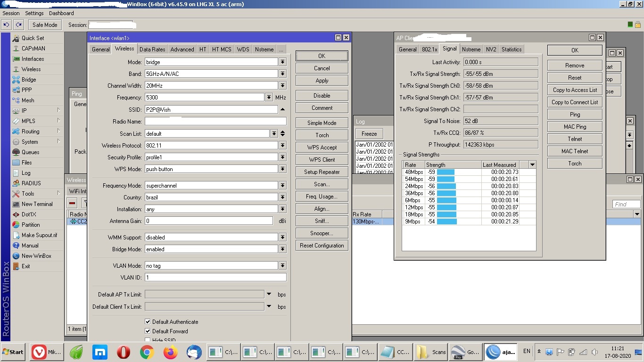Image resolution: width=644 pixels, height=362 pixels.
Task: Open Quick Set in sidebar
Action: (x=33, y=38)
